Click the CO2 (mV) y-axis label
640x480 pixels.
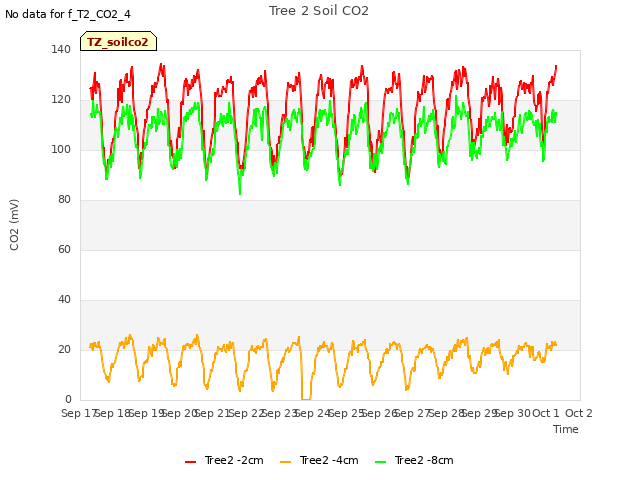pyautogui.click(x=14, y=225)
